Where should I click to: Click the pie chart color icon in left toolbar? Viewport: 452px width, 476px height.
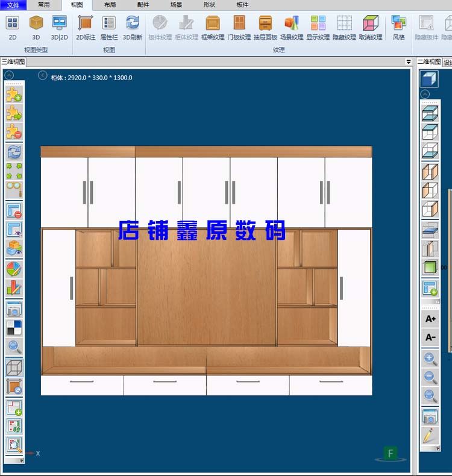pos(14,269)
